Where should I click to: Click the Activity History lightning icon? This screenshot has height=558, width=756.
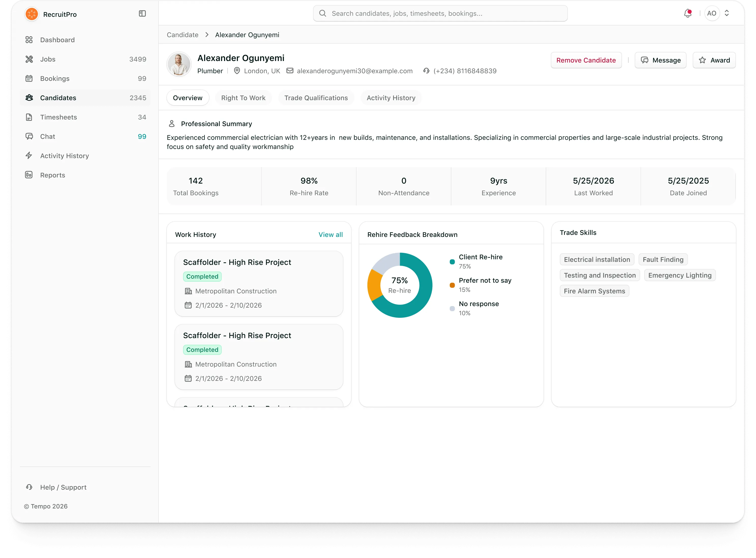29,155
